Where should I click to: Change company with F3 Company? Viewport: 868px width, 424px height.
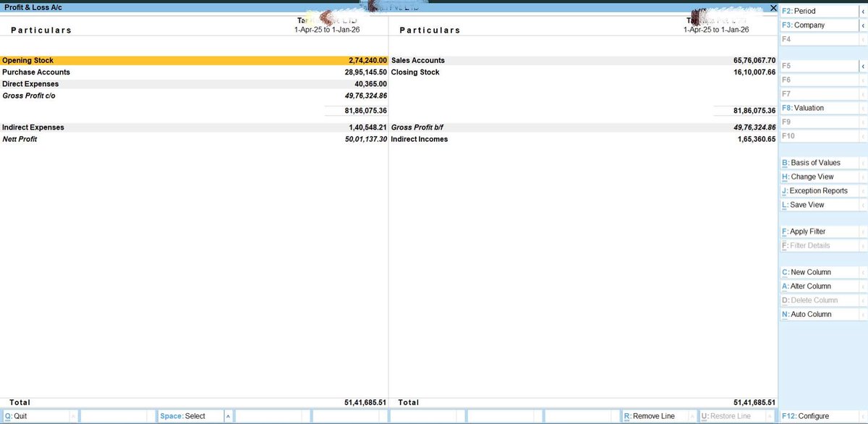coord(818,25)
